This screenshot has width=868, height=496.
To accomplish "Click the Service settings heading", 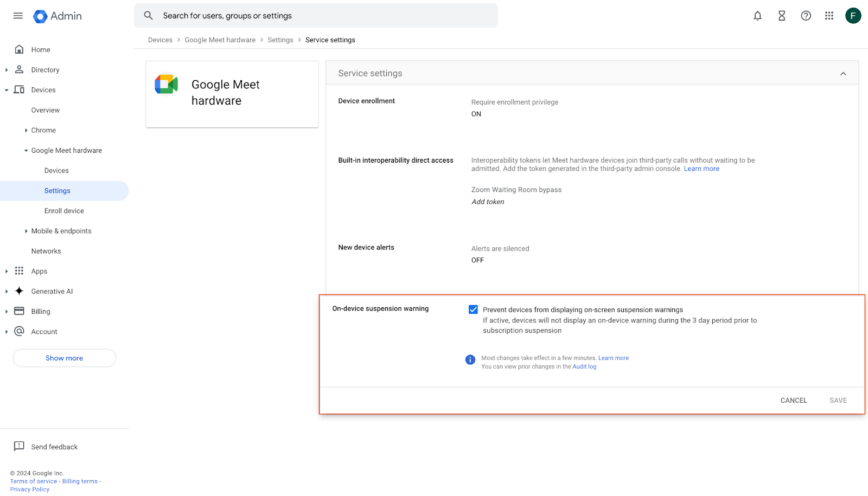I will 370,73.
